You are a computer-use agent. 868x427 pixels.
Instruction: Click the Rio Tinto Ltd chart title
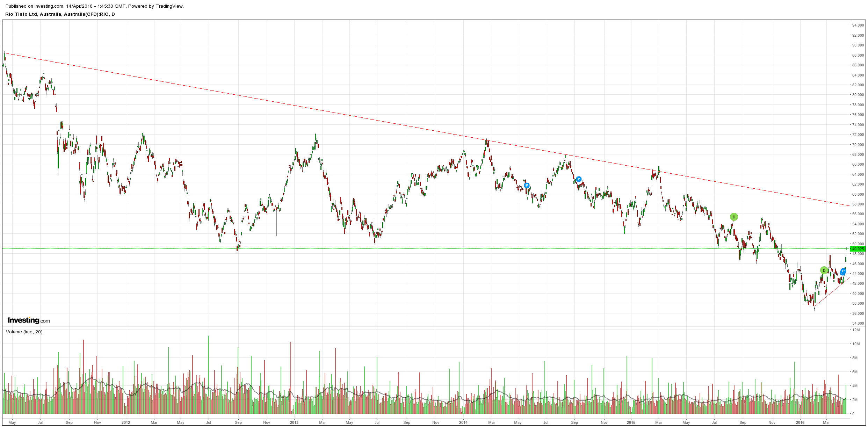tap(60, 14)
